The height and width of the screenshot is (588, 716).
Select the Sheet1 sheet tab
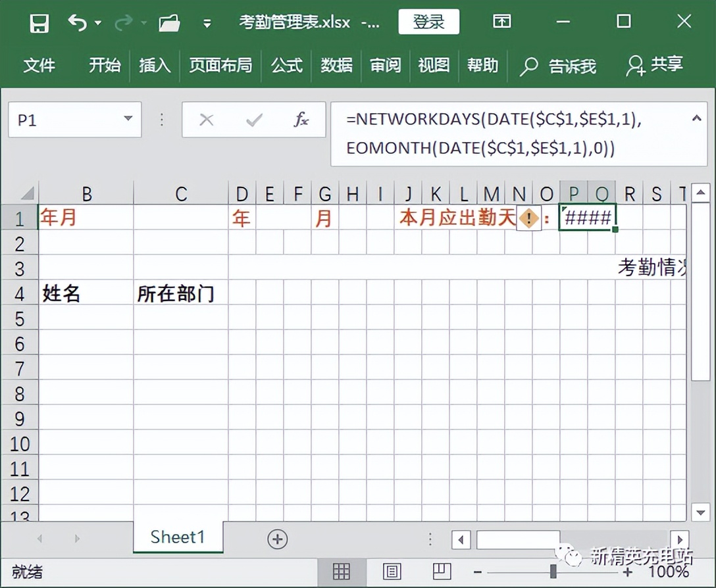tap(177, 537)
